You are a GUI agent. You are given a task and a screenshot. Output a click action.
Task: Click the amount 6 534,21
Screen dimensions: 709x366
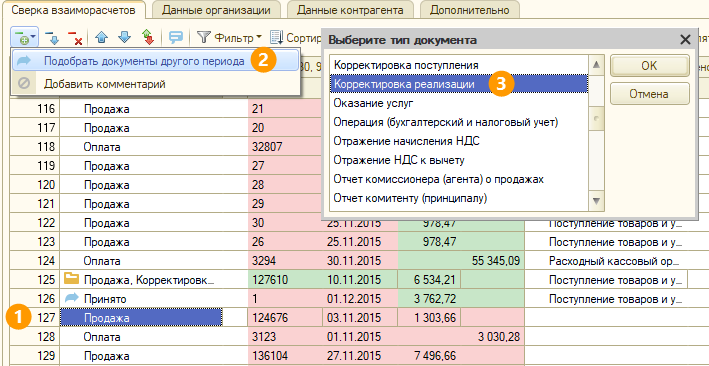435,280
